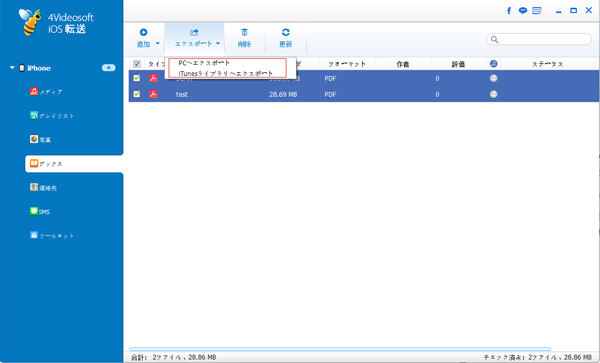Open the Facebook icon in title bar
This screenshot has height=363, width=600.
tap(509, 11)
